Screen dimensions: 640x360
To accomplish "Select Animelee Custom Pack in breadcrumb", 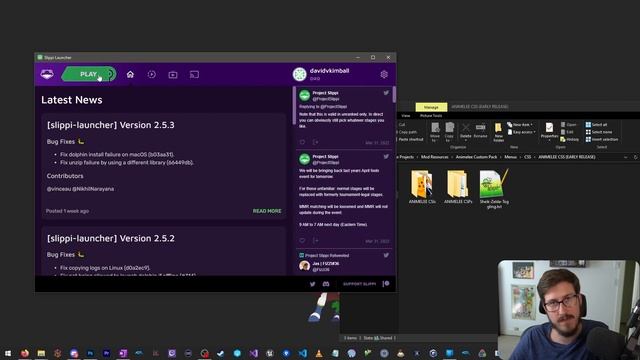I will [476, 157].
